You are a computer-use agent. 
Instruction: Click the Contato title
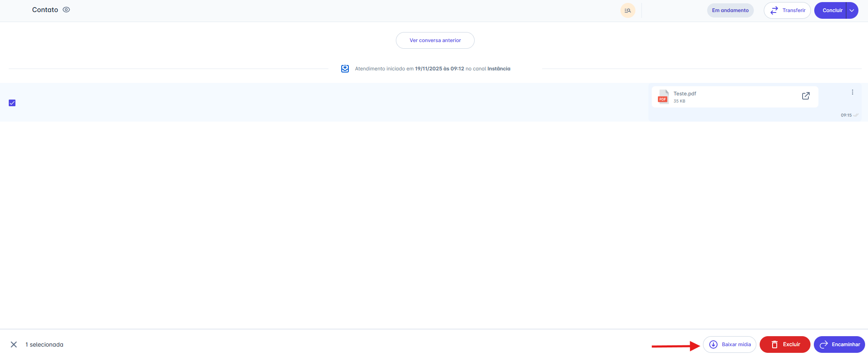click(45, 10)
